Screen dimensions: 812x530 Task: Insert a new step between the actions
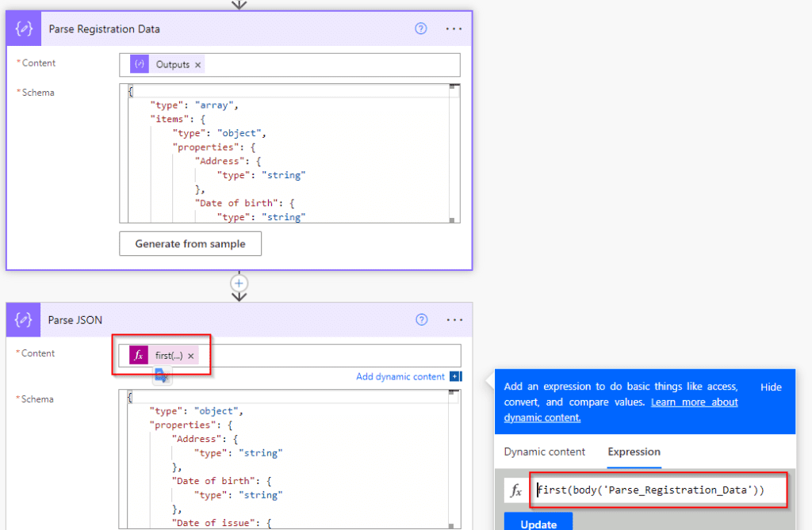pyautogui.click(x=239, y=283)
